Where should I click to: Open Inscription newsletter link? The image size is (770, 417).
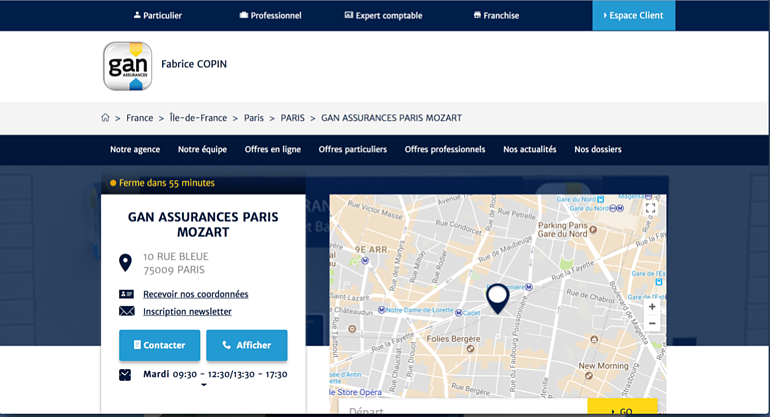(187, 311)
